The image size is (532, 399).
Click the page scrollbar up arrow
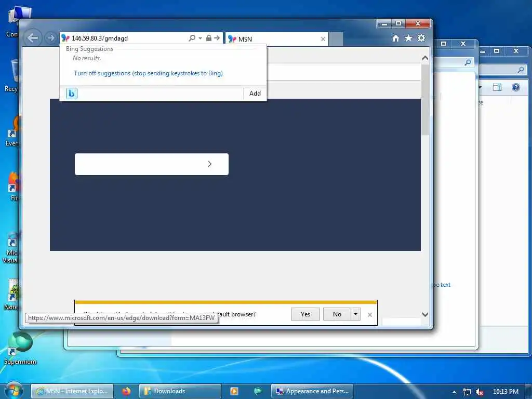(x=425, y=58)
